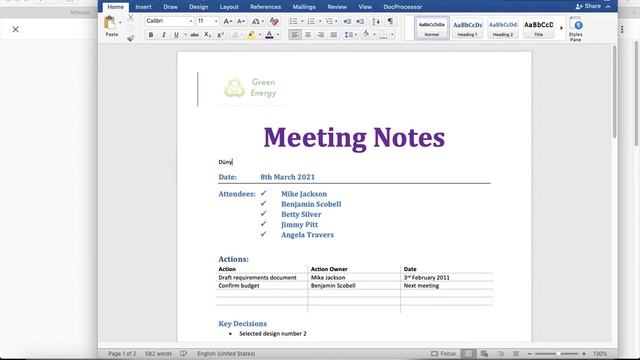The image size is (640, 360).
Task: Open change case dropdown arrow
Action: 263,21
